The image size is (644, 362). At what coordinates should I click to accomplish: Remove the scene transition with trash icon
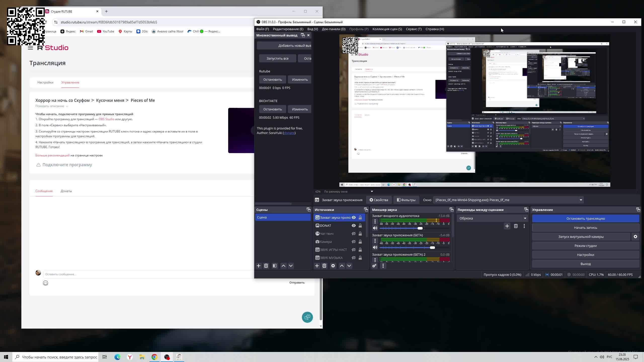point(516,226)
